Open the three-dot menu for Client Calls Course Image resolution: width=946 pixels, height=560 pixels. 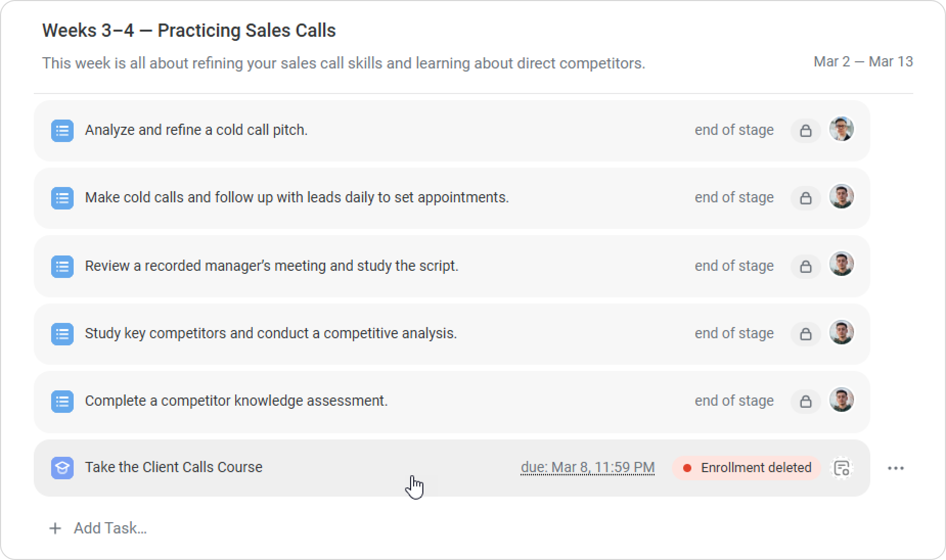click(x=896, y=468)
